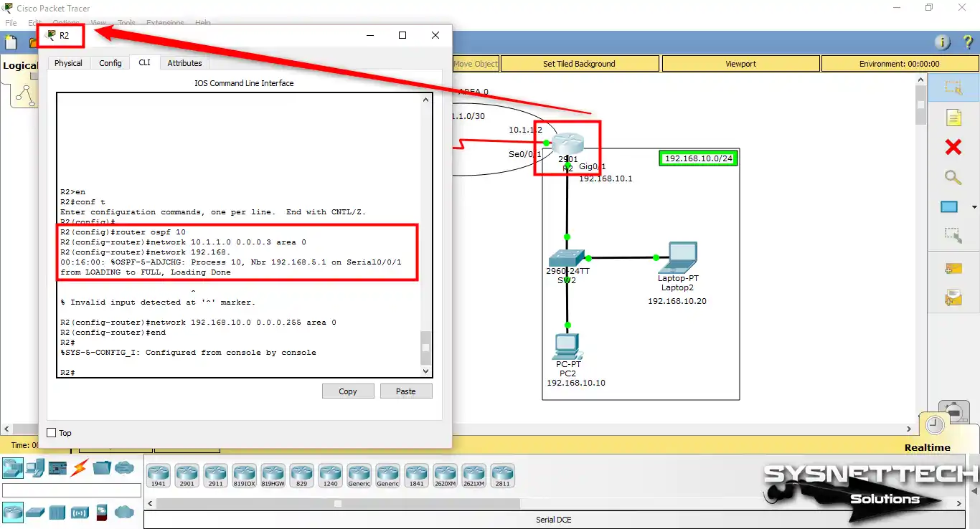
Task: Choose Wireless Devices subcategory icon
Action: (x=79, y=512)
